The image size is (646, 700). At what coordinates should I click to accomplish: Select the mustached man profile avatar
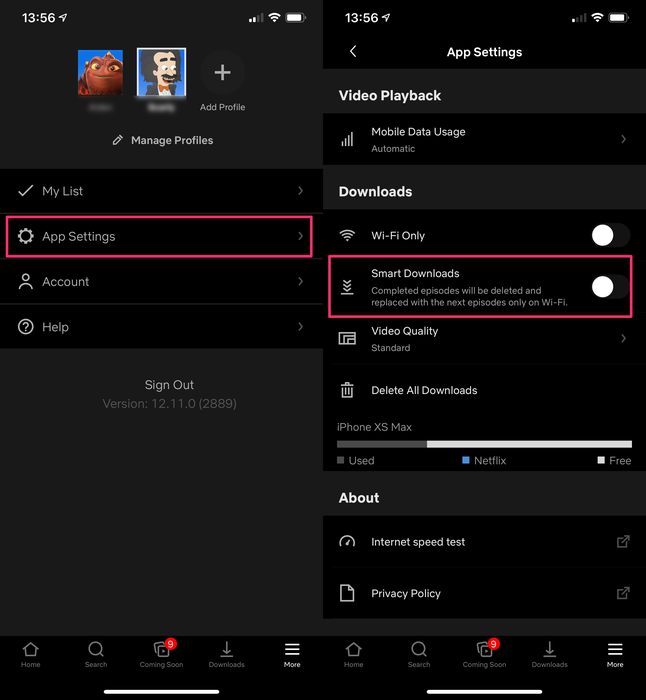pos(162,72)
